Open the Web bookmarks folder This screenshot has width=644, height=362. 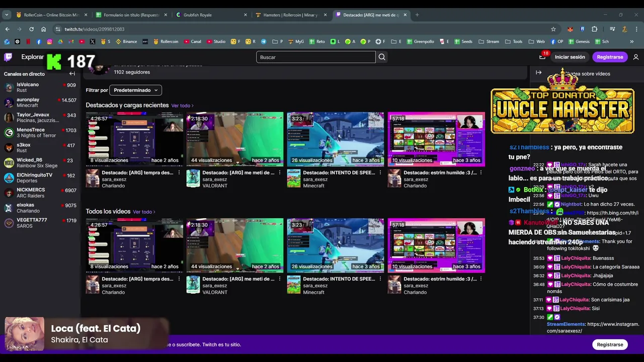(536, 42)
